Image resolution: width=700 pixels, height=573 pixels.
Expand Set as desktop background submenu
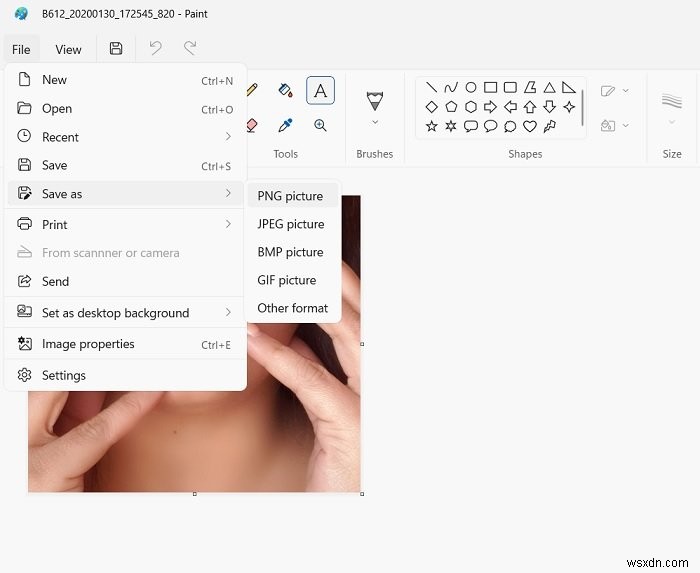(x=228, y=312)
